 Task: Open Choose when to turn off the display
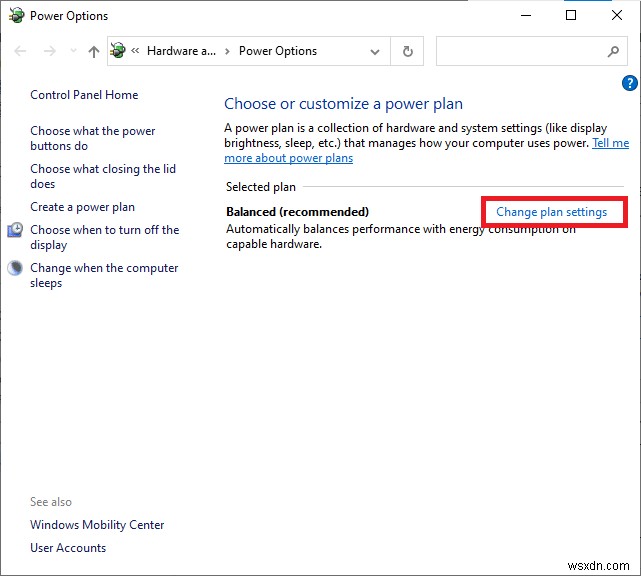point(105,237)
